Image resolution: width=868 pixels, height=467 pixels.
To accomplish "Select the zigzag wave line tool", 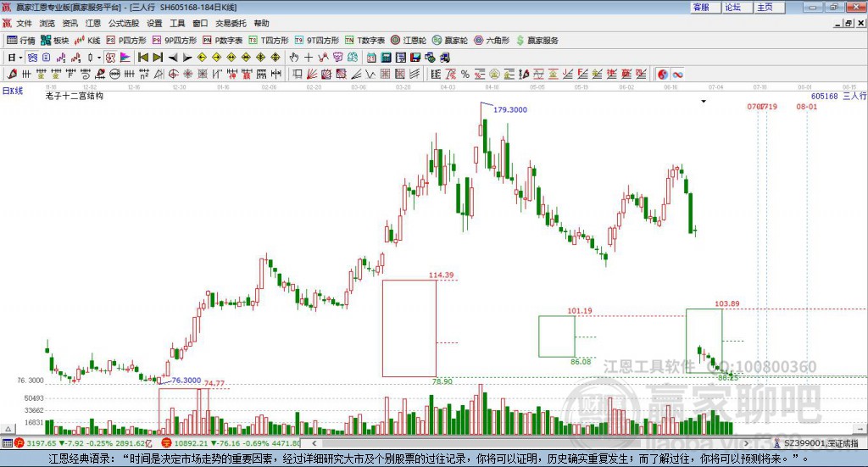I will pos(370,74).
